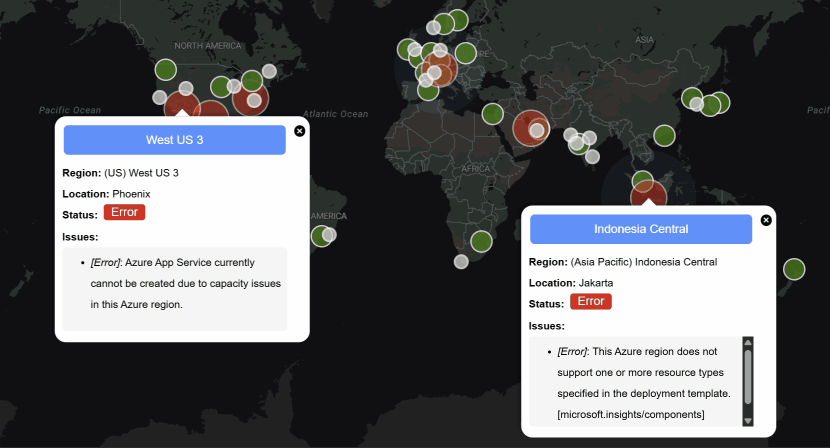Image resolution: width=830 pixels, height=448 pixels.
Task: Open the green marker in northwestern North America
Action: [x=163, y=70]
